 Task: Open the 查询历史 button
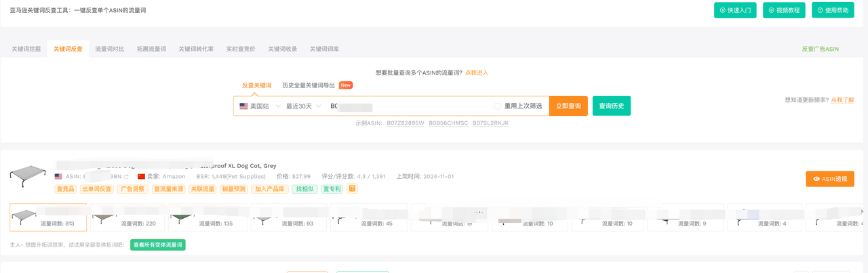pos(612,106)
